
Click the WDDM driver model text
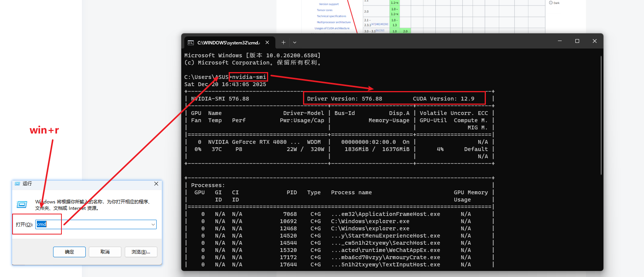(x=314, y=142)
